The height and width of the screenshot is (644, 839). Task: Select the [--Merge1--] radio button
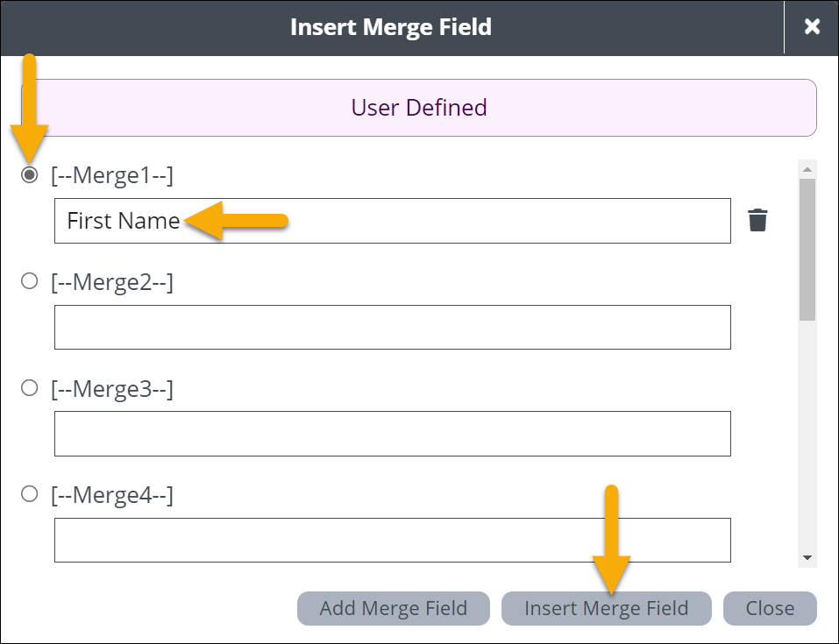pyautogui.click(x=30, y=175)
